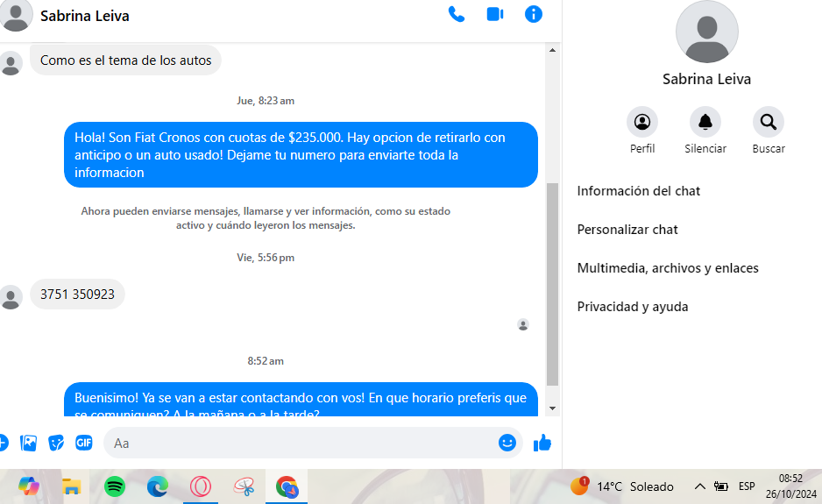Expand Multimedia, archivos y enlaces section
The height and width of the screenshot is (504, 822).
coord(668,268)
